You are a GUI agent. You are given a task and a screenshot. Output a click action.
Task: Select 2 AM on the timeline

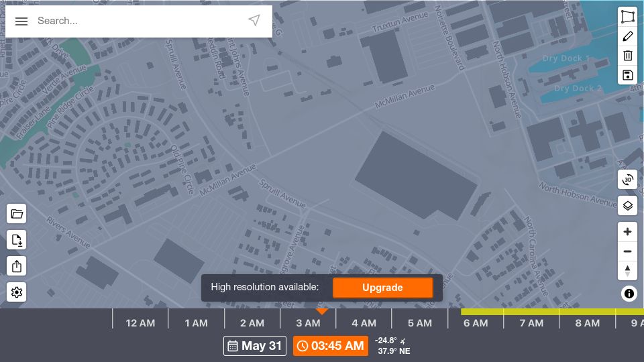pyautogui.click(x=252, y=323)
